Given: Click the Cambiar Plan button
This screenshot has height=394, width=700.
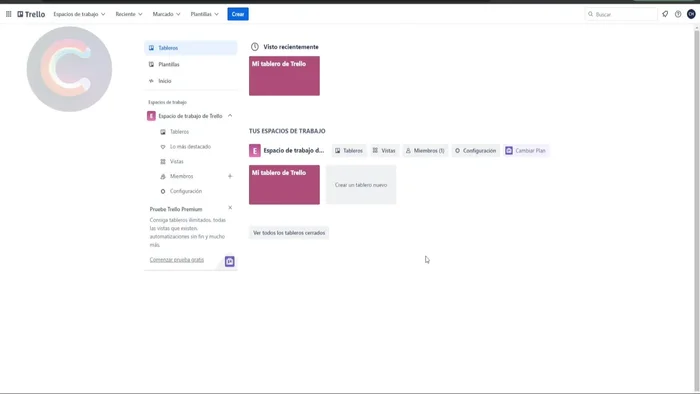Looking at the screenshot, I should (x=526, y=151).
